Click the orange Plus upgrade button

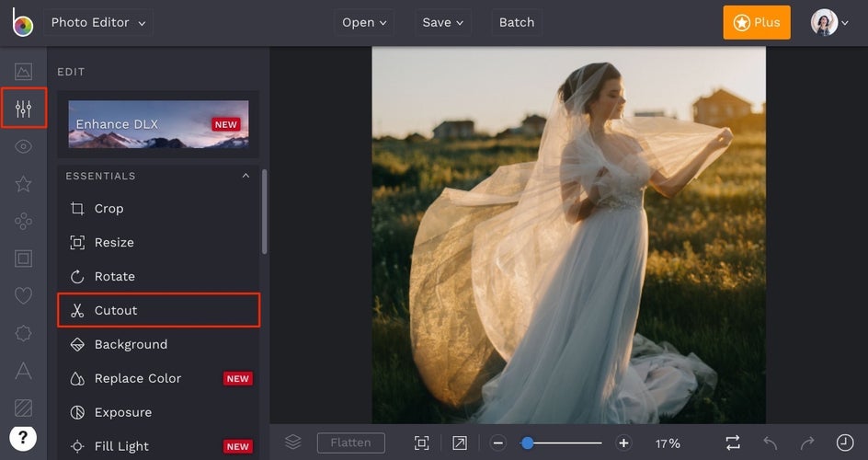[756, 23]
